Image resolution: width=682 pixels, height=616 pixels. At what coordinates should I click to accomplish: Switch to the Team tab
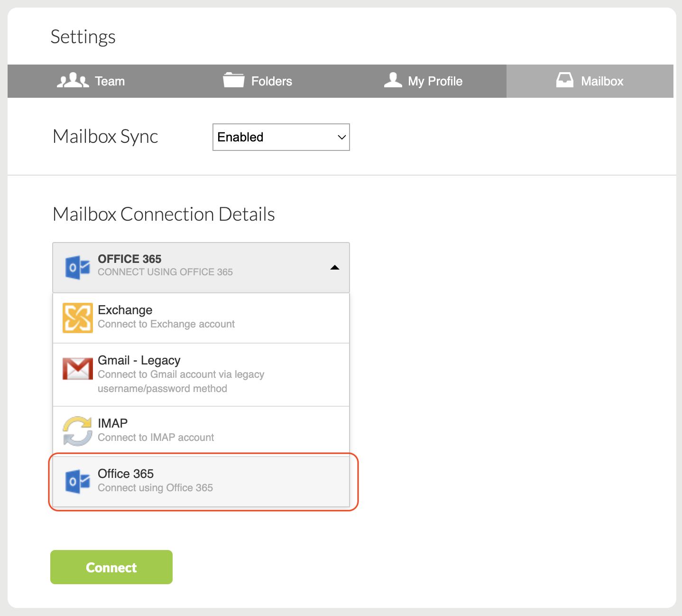(x=91, y=81)
